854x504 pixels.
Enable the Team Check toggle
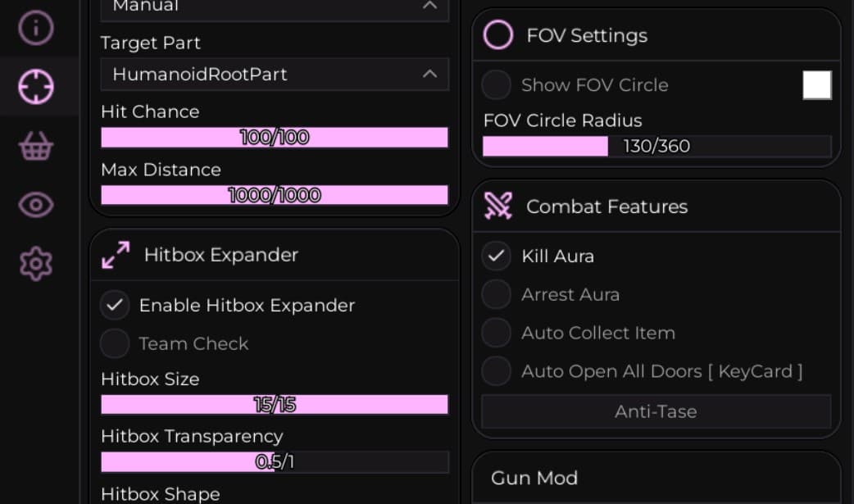pos(115,343)
